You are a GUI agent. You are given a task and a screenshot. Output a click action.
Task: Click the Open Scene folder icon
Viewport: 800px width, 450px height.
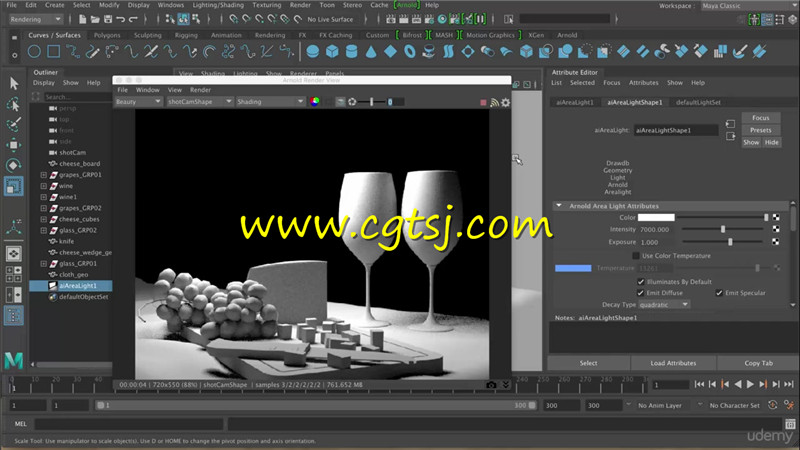[x=95, y=19]
